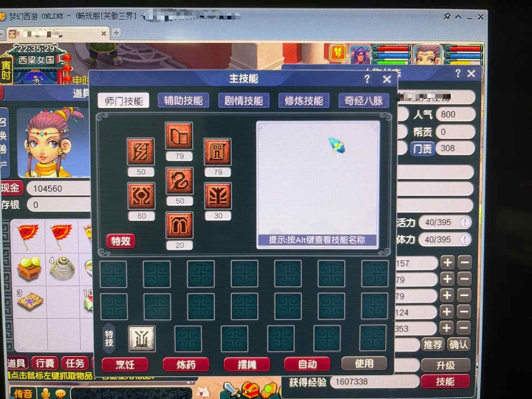Switch to the 奇经八脉 tab

pos(363,101)
